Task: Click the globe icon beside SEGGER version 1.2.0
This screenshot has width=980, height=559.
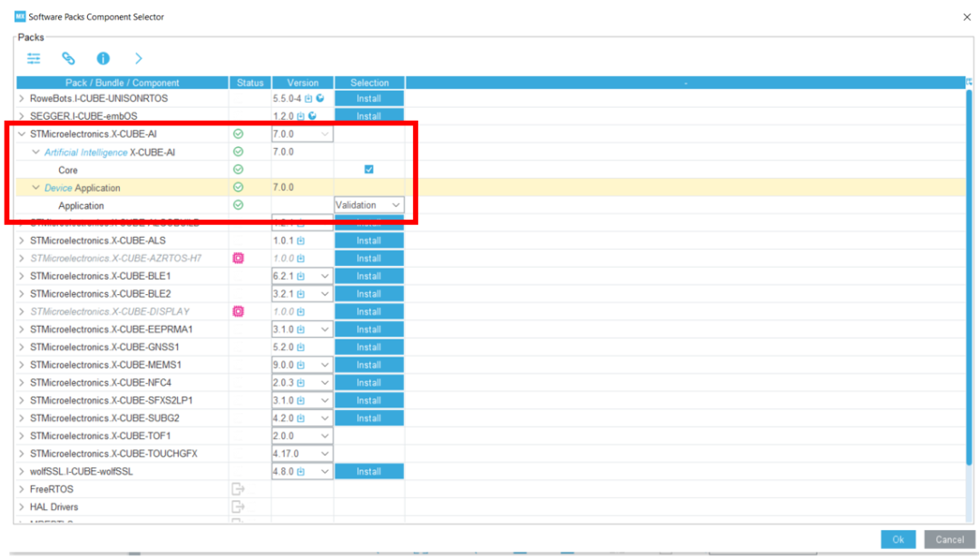Action: point(312,115)
